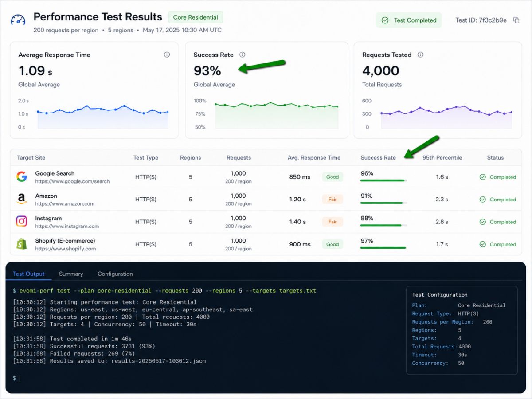Copy the Test ID with copy icon
This screenshot has height=399, width=532.
click(516, 20)
